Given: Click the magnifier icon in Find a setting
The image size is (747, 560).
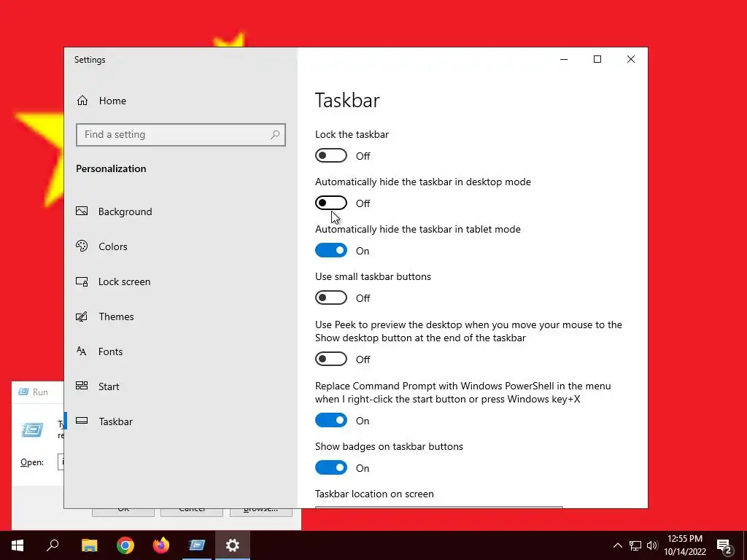Looking at the screenshot, I should pyautogui.click(x=275, y=135).
